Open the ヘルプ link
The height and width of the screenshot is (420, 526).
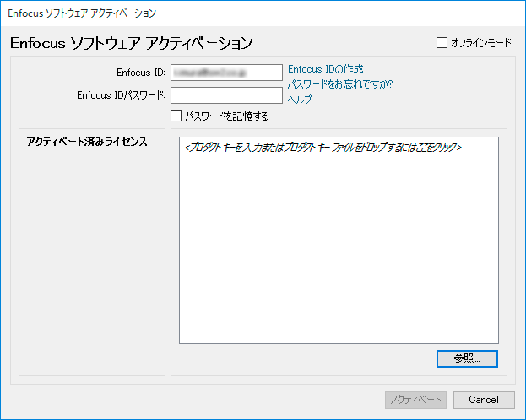tap(300, 99)
